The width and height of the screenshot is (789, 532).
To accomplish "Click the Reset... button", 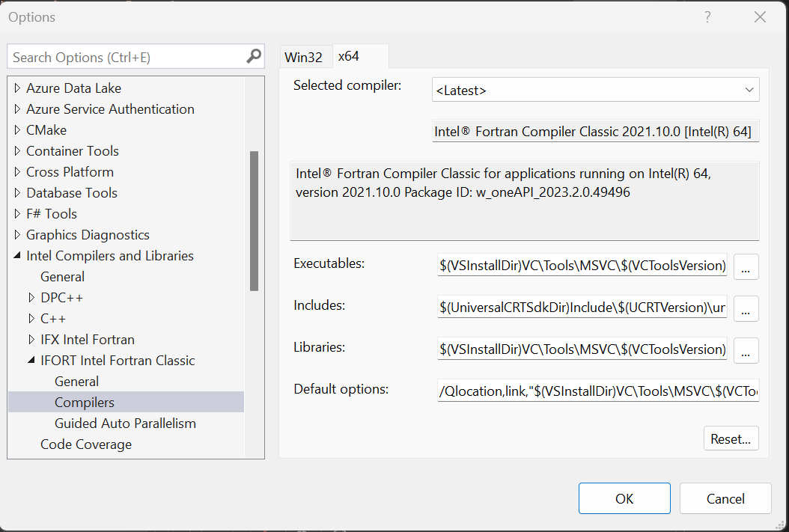I will 731,438.
